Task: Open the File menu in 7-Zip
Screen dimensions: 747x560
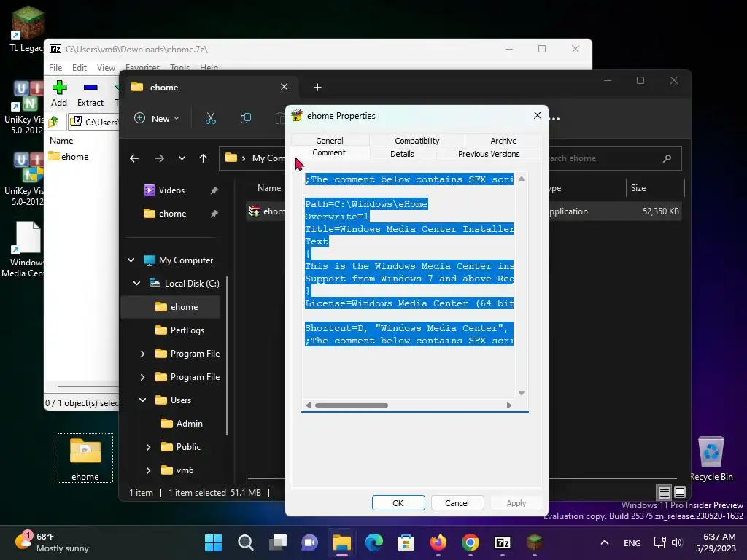Action: tap(55, 68)
